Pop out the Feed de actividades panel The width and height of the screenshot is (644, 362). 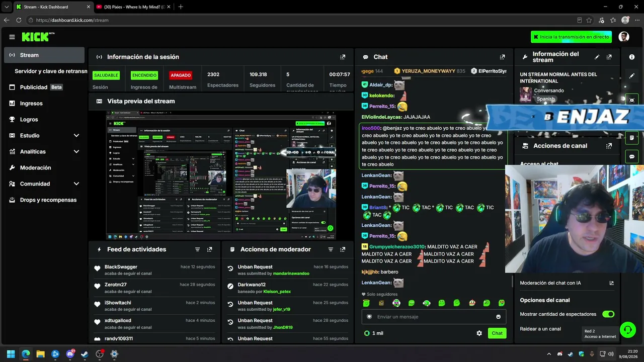(209, 249)
